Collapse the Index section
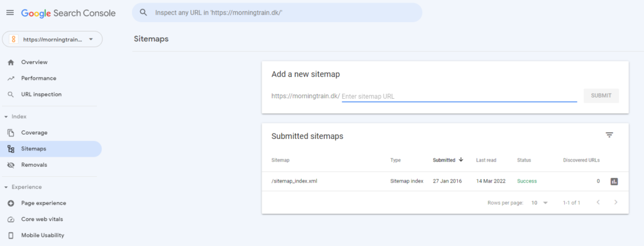 [15, 116]
